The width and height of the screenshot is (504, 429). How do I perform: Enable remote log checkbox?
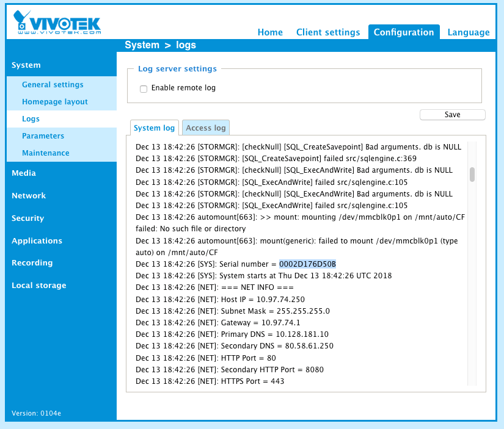[x=144, y=88]
